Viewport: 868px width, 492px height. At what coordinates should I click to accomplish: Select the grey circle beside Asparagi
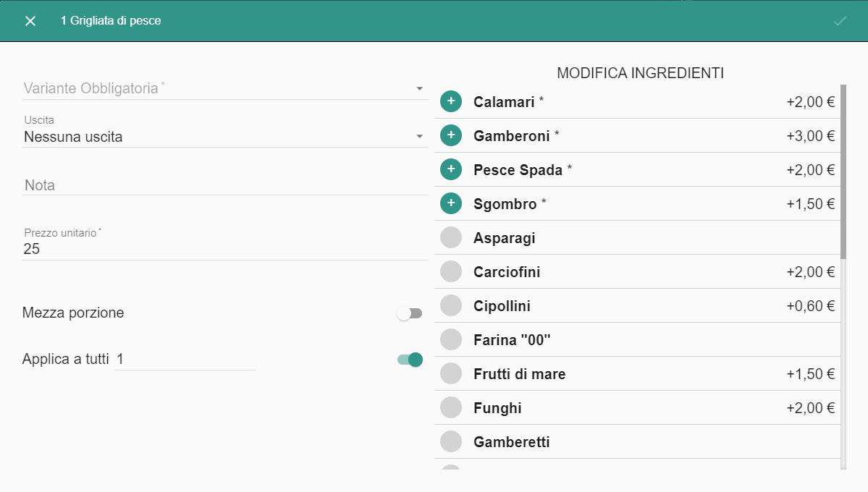[x=450, y=237]
